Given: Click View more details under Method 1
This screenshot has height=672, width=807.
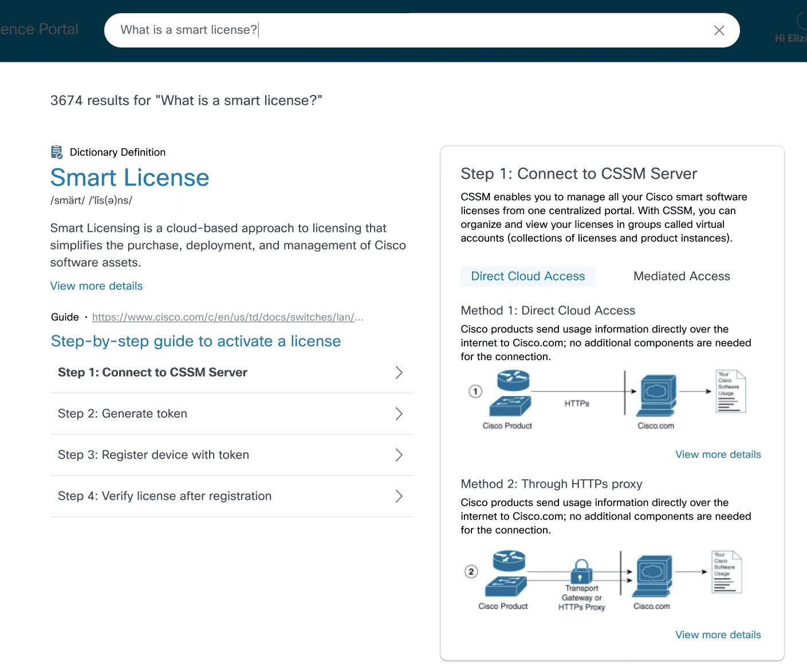Looking at the screenshot, I should pyautogui.click(x=718, y=454).
